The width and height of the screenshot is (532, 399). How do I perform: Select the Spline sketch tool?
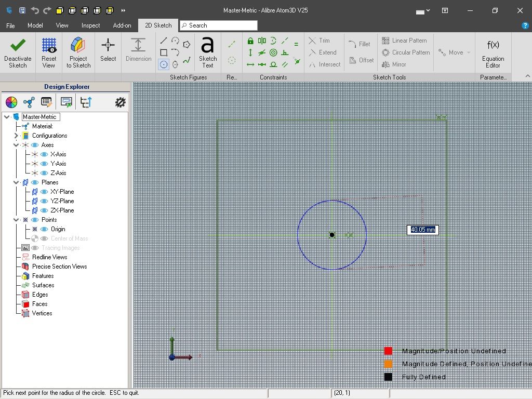click(x=187, y=61)
